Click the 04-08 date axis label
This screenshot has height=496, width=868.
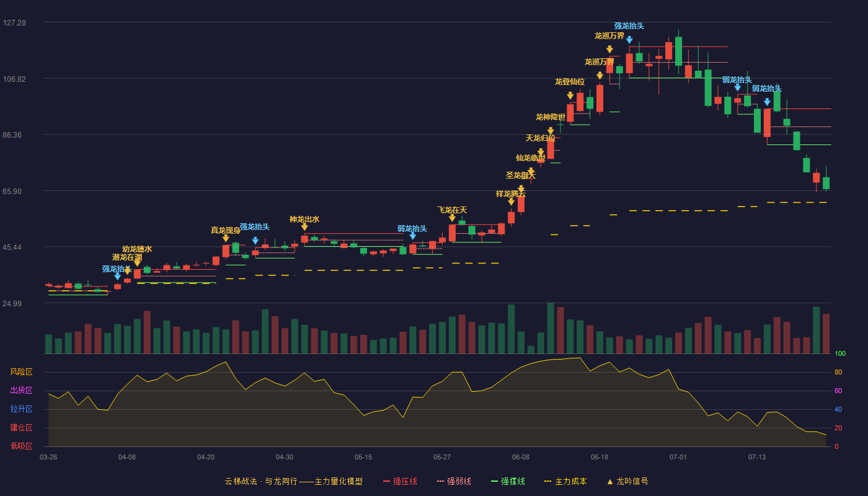[127, 457]
